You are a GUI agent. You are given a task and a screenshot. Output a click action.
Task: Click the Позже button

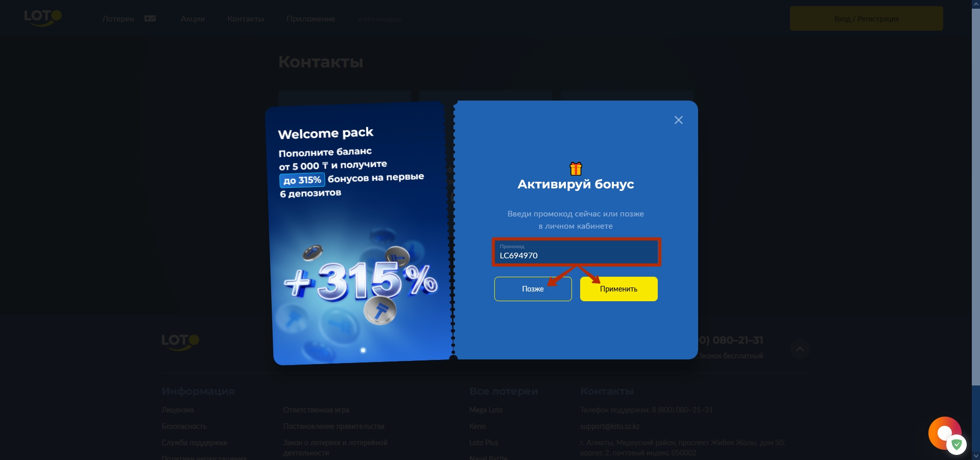click(x=533, y=289)
